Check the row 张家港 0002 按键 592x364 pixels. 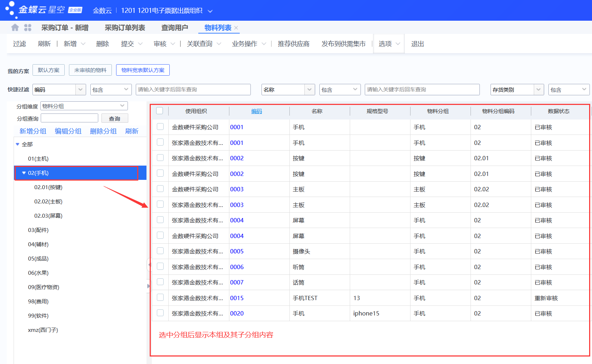pos(160,158)
